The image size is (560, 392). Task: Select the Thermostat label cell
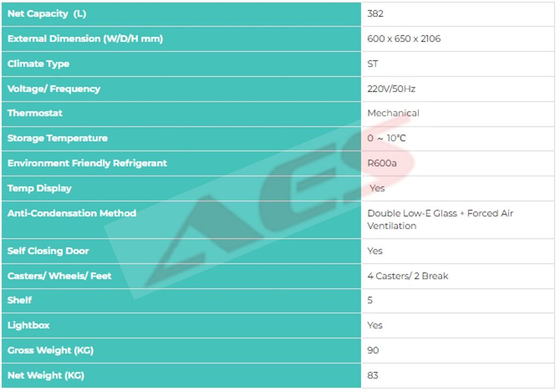[35, 113]
